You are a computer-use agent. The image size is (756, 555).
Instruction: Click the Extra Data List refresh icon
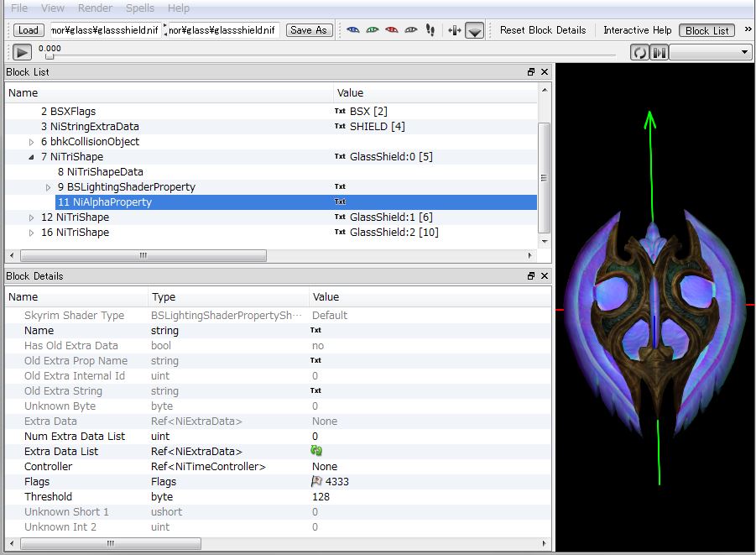point(316,451)
